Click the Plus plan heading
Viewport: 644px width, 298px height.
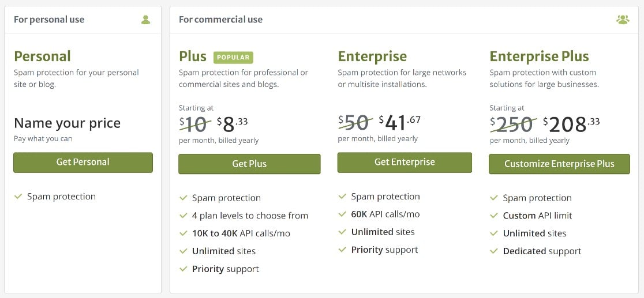click(x=193, y=56)
